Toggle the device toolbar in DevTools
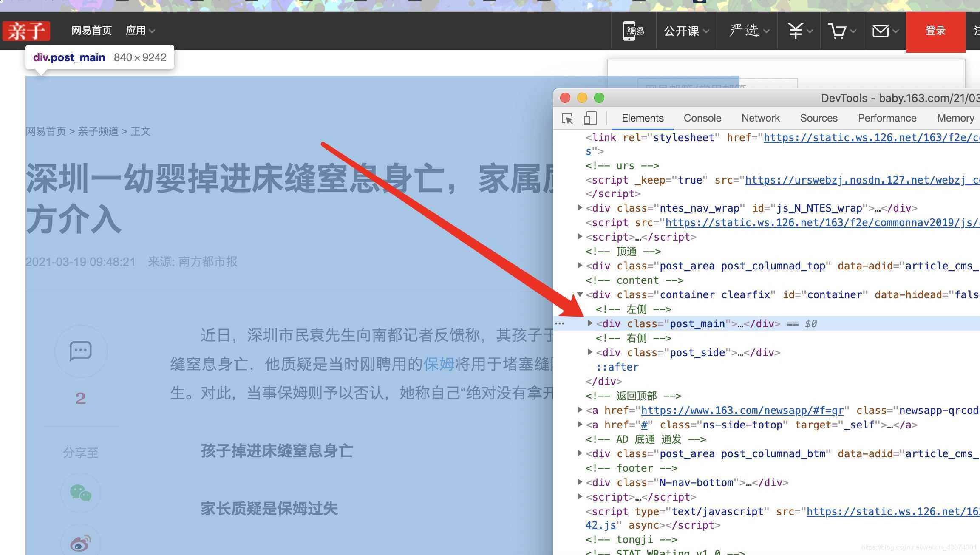Viewport: 980px width, 555px height. coord(590,119)
